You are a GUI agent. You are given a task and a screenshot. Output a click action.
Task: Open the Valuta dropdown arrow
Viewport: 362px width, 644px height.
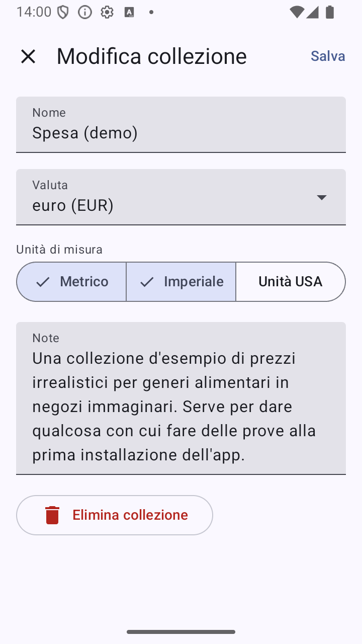point(322,197)
